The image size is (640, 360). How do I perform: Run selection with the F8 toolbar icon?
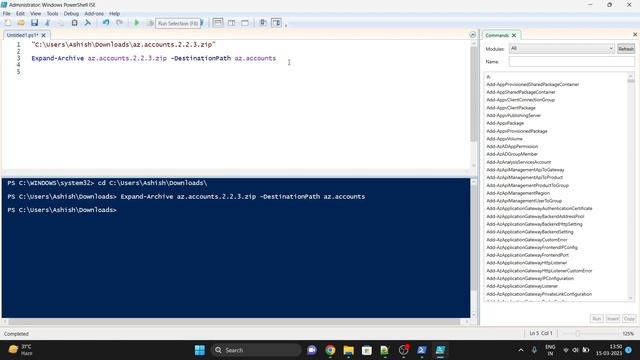(150, 23)
